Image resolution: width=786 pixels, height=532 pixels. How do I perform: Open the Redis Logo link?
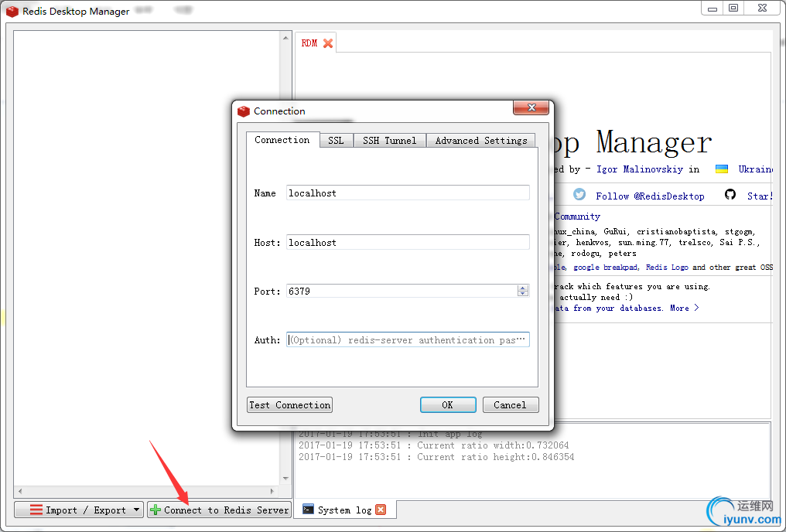pos(667,268)
